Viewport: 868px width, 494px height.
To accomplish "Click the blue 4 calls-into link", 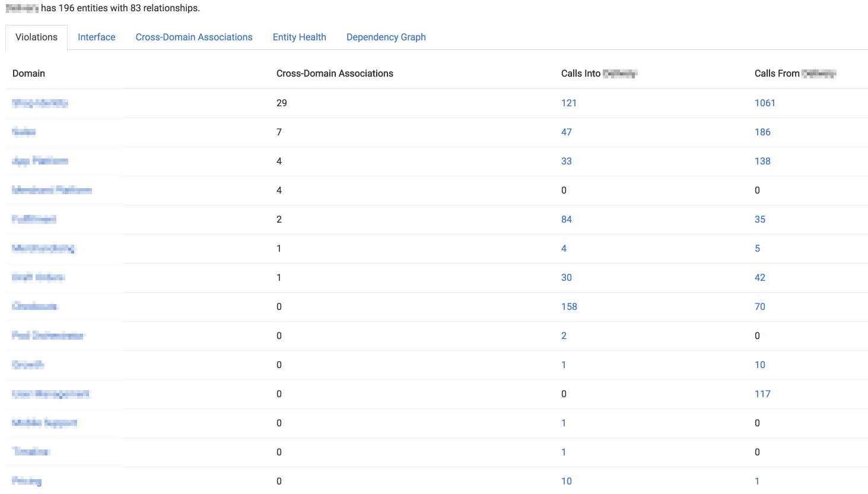I will [x=564, y=248].
